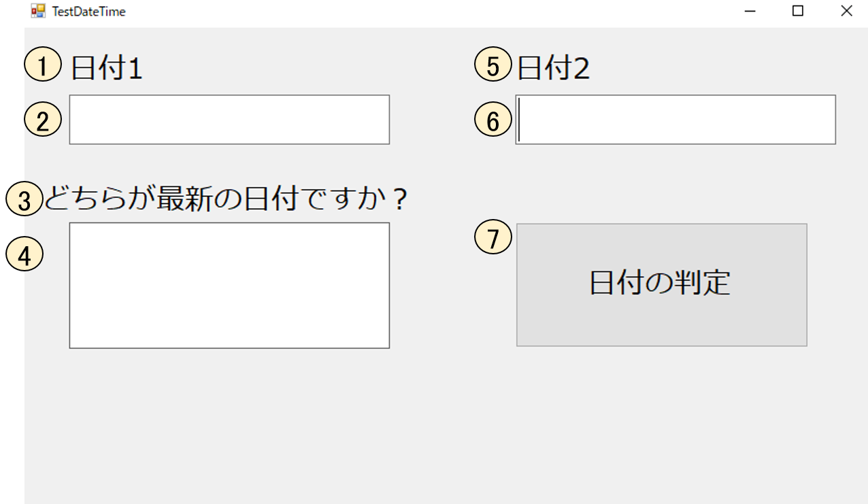This screenshot has height=504, width=868.
Task: Click the TestDateTime window title text
Action: tap(88, 12)
